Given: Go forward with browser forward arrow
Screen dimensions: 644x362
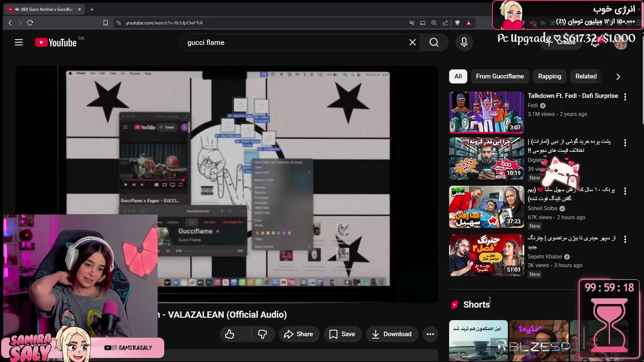Looking at the screenshot, I should click(x=20, y=23).
